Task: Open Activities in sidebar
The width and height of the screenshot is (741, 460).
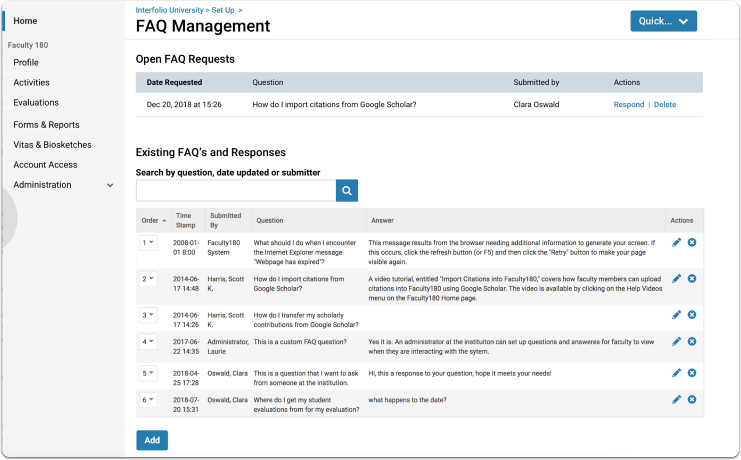Action: point(31,82)
